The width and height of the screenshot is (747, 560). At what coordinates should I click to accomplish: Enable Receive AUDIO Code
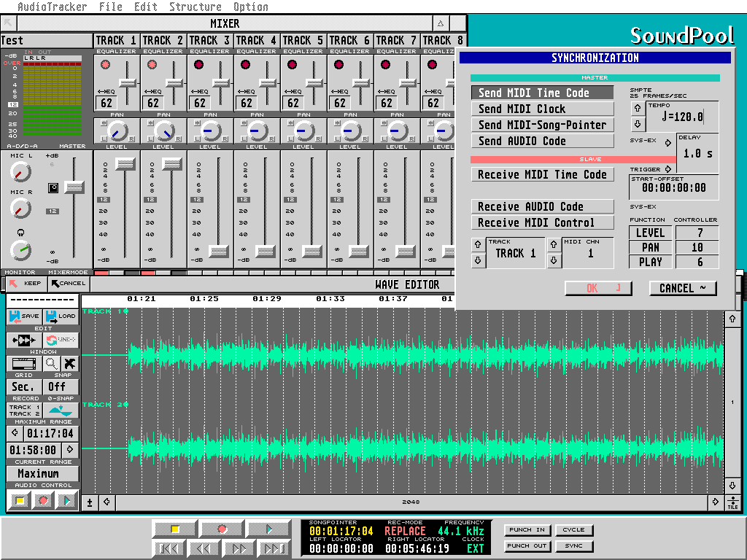[543, 206]
